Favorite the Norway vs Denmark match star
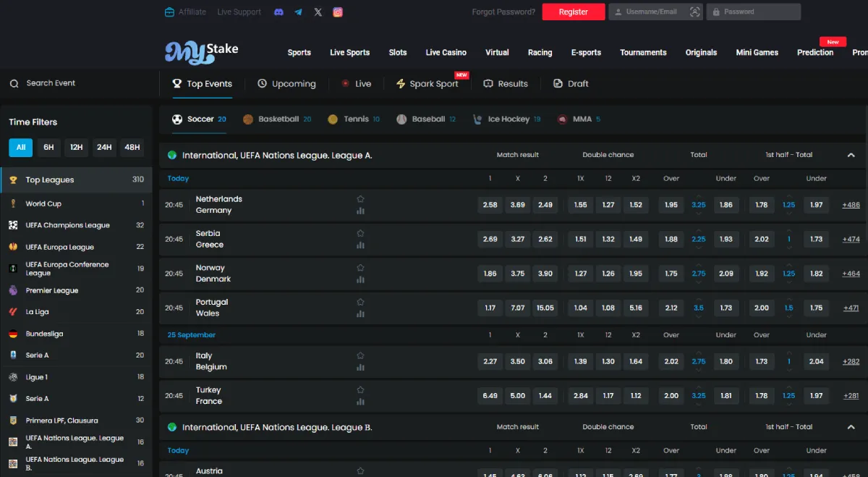 pos(360,268)
